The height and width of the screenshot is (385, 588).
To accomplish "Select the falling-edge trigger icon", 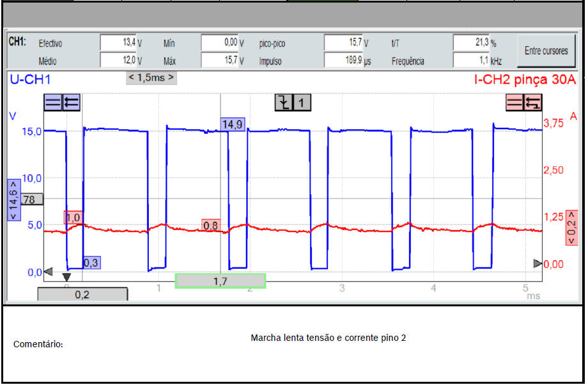I will [x=283, y=102].
